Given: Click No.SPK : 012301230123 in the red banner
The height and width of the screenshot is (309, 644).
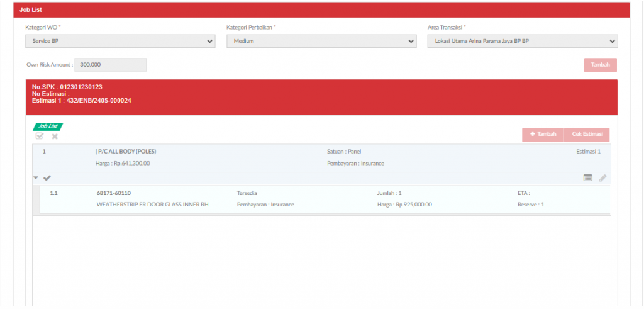Looking at the screenshot, I should [x=67, y=87].
